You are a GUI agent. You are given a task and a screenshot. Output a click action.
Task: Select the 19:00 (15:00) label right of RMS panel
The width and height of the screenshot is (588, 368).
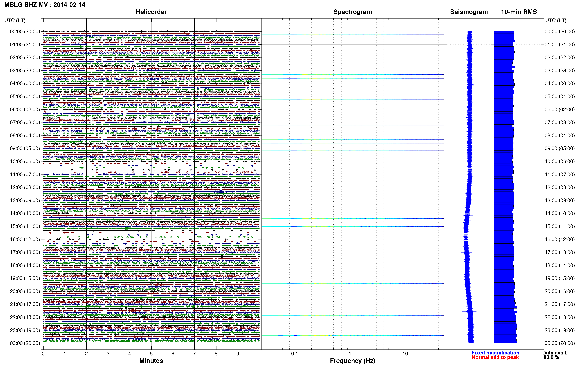(x=560, y=278)
